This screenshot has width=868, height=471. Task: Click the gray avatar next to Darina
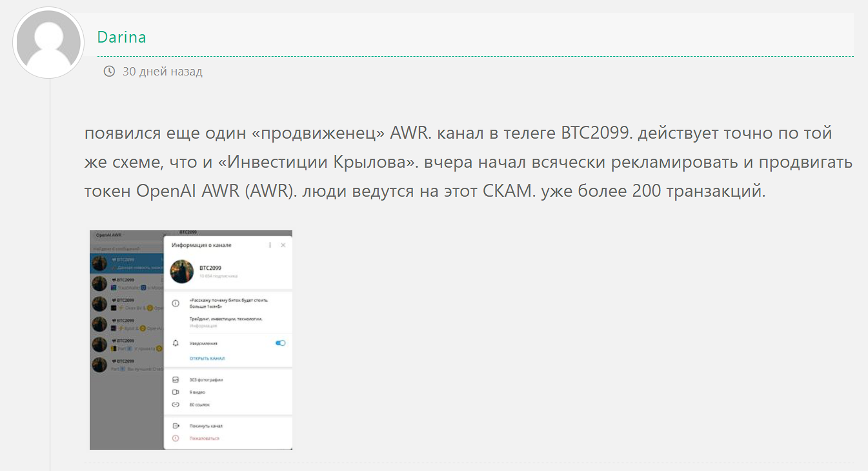coord(49,43)
